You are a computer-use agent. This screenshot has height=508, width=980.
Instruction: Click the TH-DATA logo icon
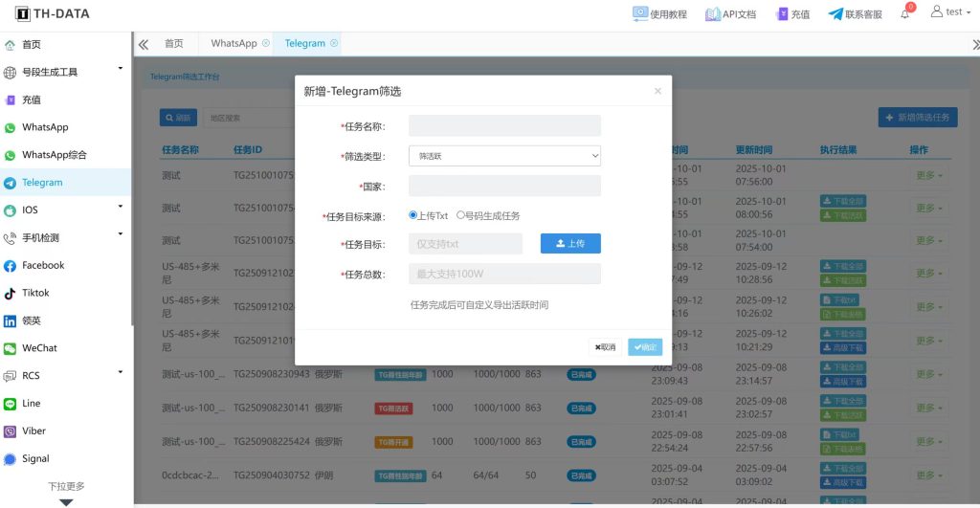tap(23, 13)
